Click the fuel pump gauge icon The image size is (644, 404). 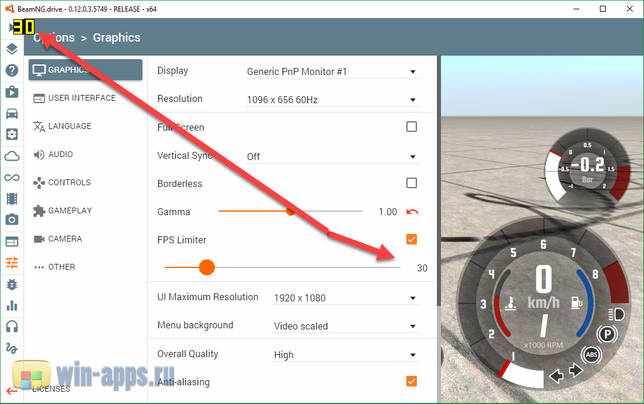[576, 303]
